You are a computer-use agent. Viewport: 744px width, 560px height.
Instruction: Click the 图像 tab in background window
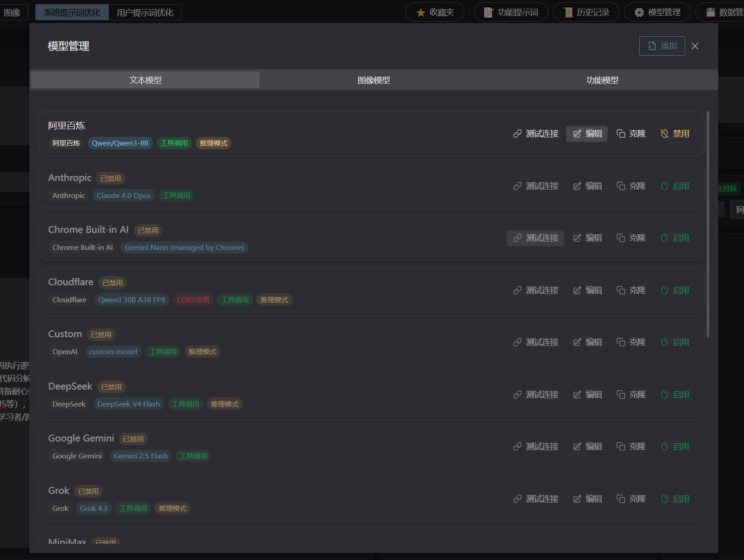click(x=12, y=12)
